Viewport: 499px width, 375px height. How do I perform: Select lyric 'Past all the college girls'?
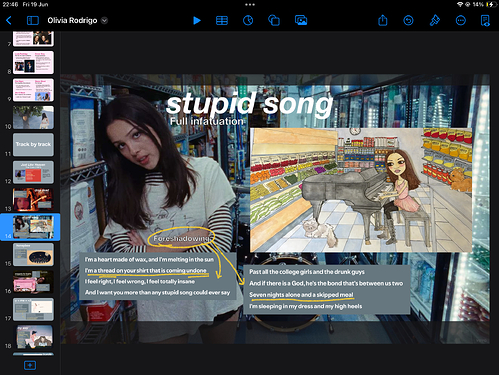[307, 272]
